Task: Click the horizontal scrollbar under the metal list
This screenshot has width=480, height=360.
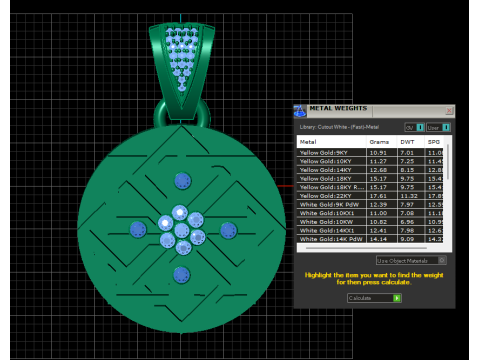Action: 366,248
